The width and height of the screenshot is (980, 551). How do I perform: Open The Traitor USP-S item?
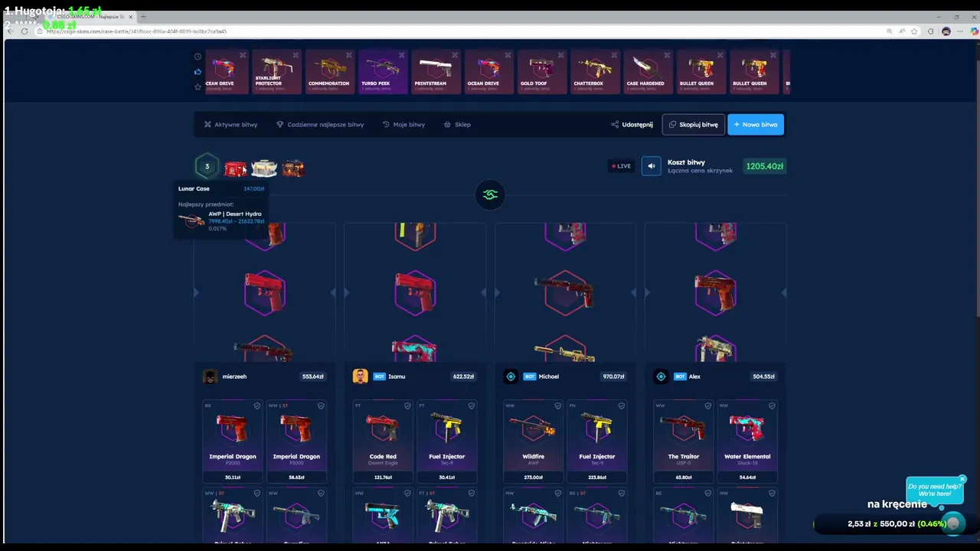[684, 442]
